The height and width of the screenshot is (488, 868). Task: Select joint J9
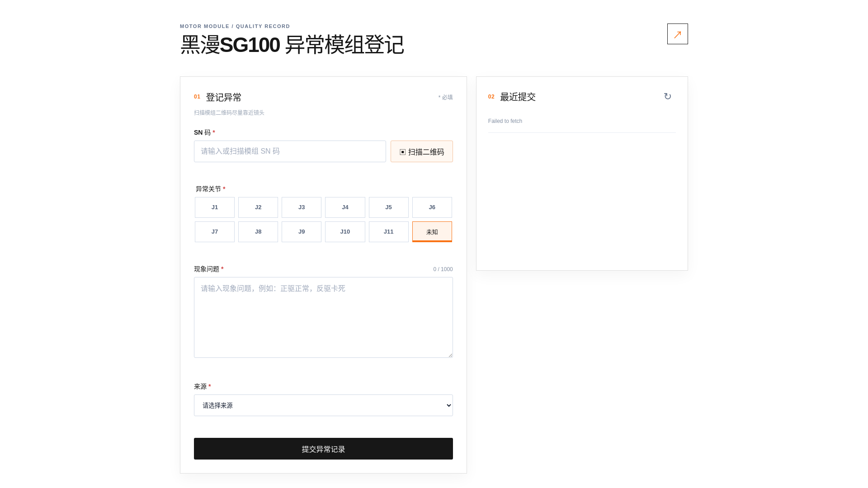[302, 232]
